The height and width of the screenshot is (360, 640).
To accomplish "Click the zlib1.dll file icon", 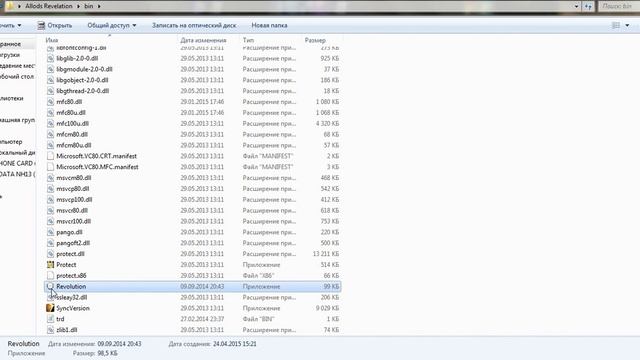I will 50,330.
